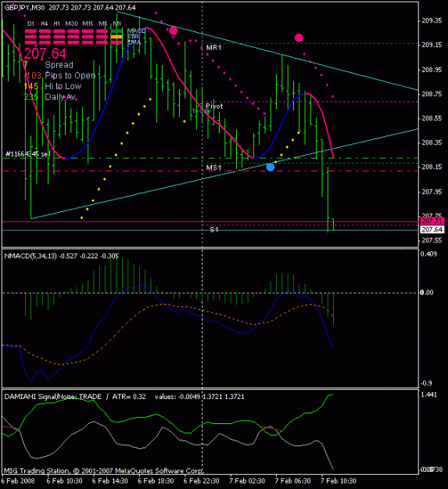Click the pink M1 EMA signal bar
The image size is (448, 489).
click(x=116, y=42)
